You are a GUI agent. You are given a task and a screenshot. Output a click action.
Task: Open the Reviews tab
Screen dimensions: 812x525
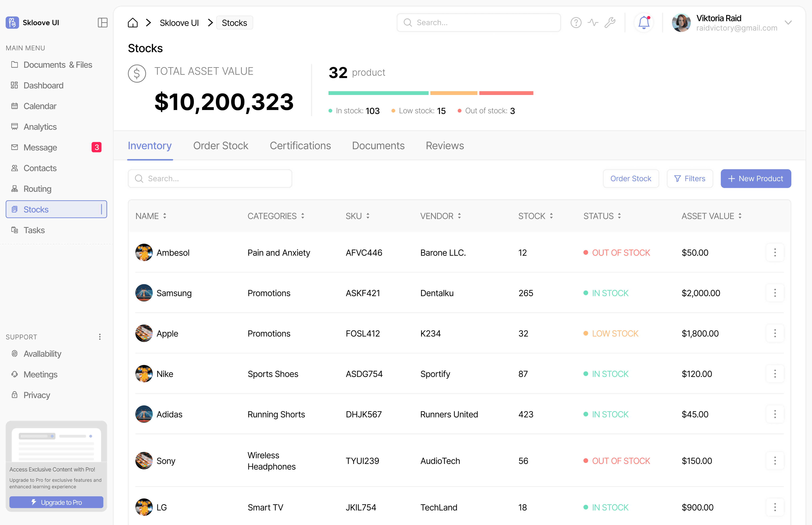444,146
